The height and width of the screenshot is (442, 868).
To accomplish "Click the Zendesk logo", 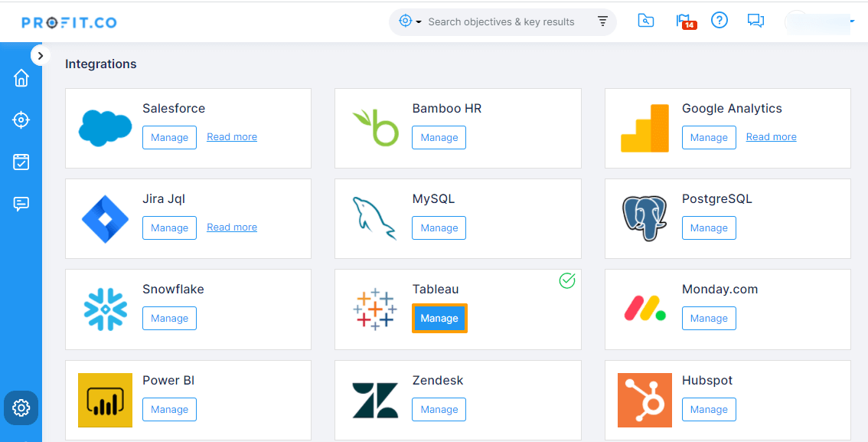I will coord(375,400).
